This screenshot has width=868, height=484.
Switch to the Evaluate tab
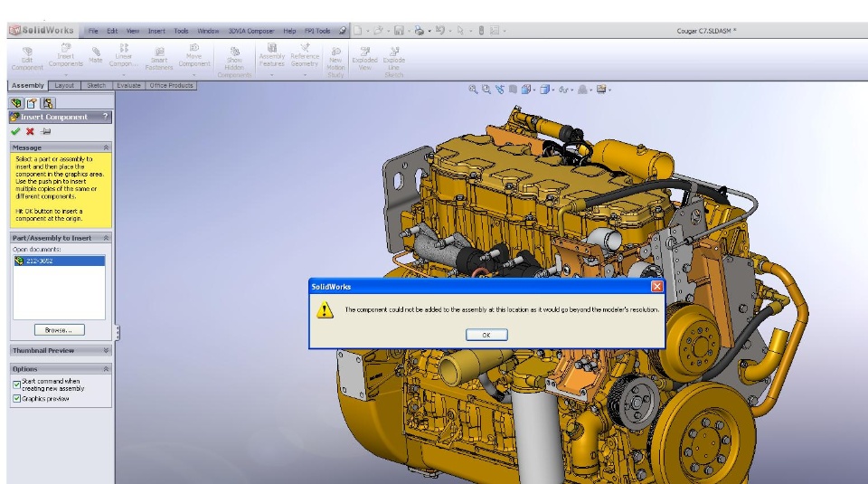coord(128,85)
